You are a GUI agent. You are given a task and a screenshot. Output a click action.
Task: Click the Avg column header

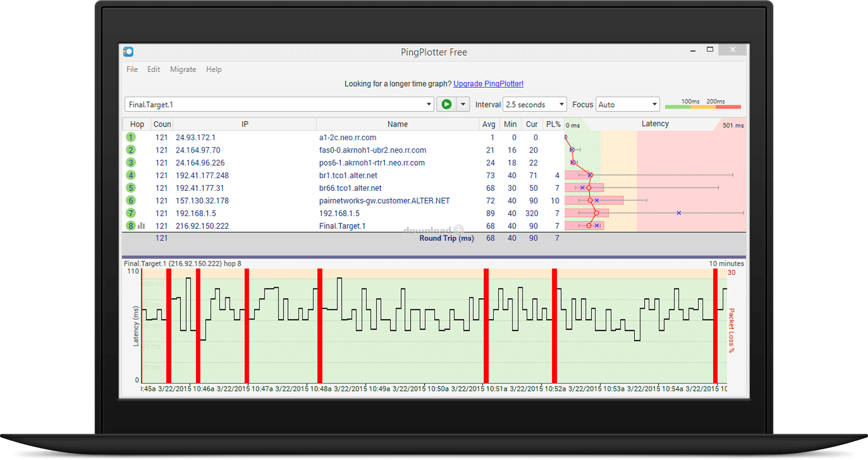[x=489, y=124]
